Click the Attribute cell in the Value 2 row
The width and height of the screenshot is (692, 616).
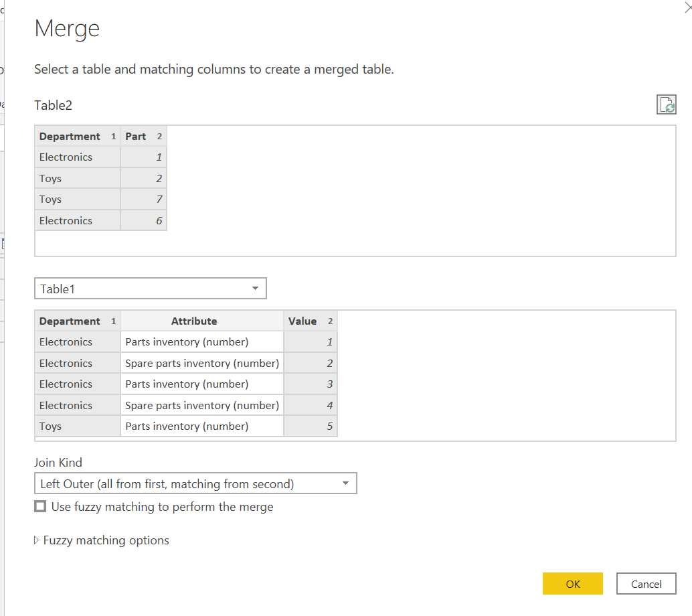pyautogui.click(x=202, y=363)
